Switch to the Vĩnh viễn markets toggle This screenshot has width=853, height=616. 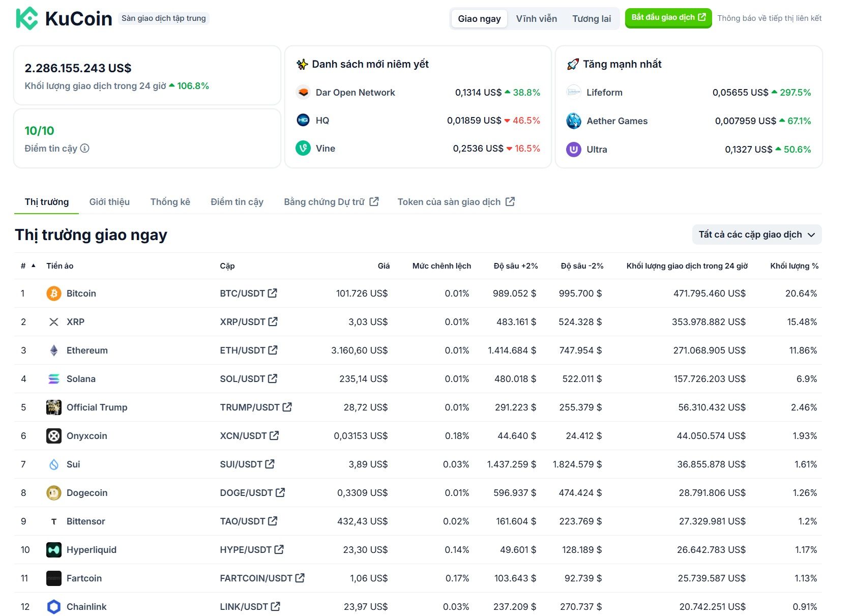click(x=537, y=19)
